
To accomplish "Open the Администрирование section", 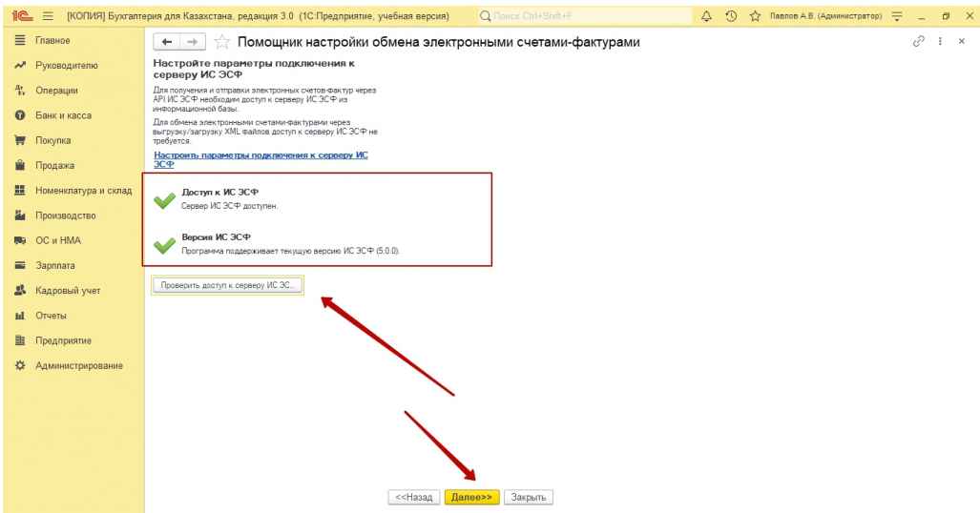I will pyautogui.click(x=79, y=365).
